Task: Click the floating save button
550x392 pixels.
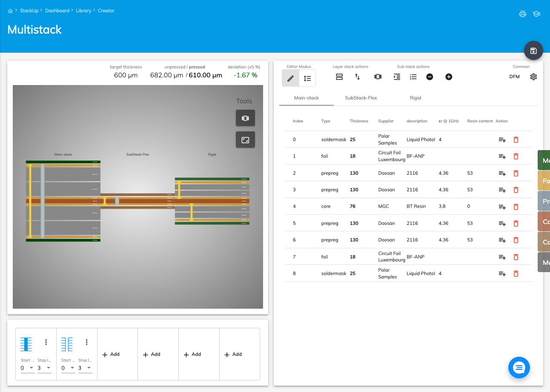Action: click(533, 51)
